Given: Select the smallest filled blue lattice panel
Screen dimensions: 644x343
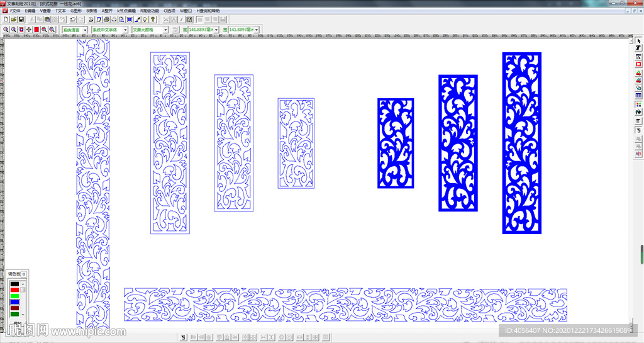Looking at the screenshot, I should click(396, 143).
